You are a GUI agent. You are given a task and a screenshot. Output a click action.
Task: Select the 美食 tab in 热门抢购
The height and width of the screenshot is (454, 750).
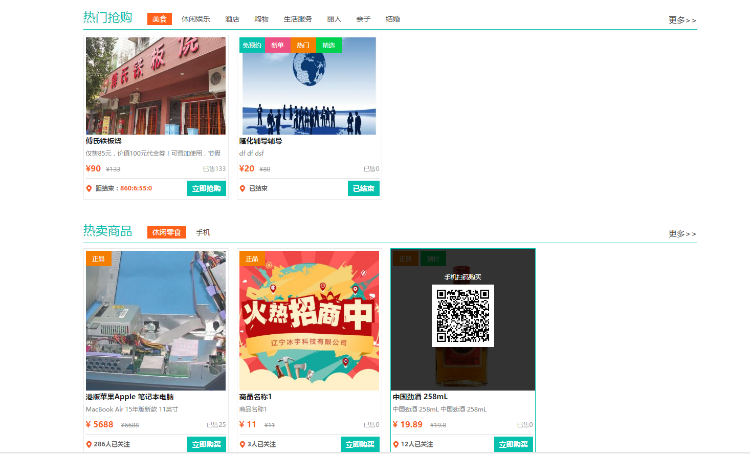(x=159, y=19)
